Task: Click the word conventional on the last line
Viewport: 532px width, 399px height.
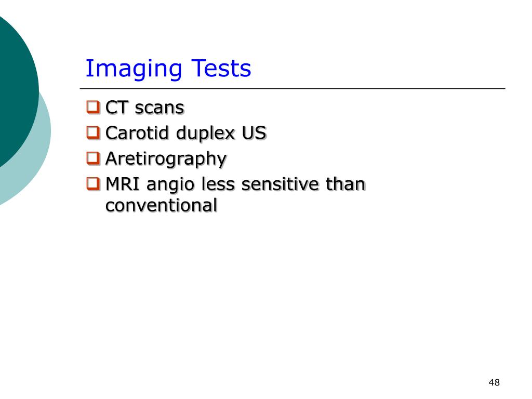Action: pos(161,205)
